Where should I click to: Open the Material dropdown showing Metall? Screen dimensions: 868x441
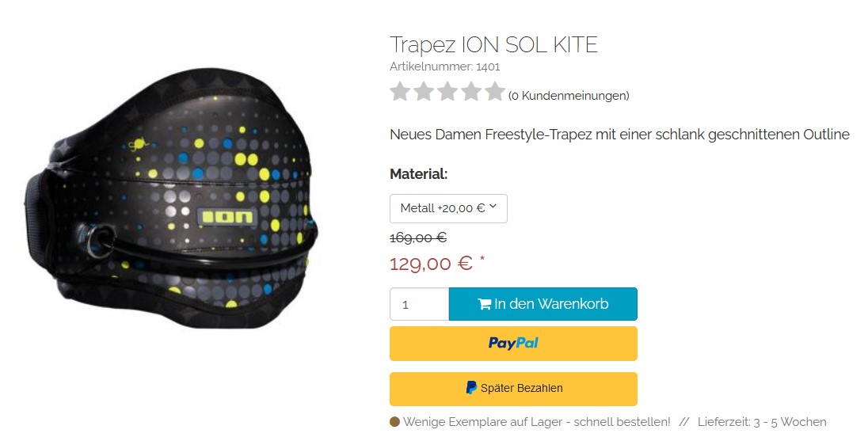point(448,208)
